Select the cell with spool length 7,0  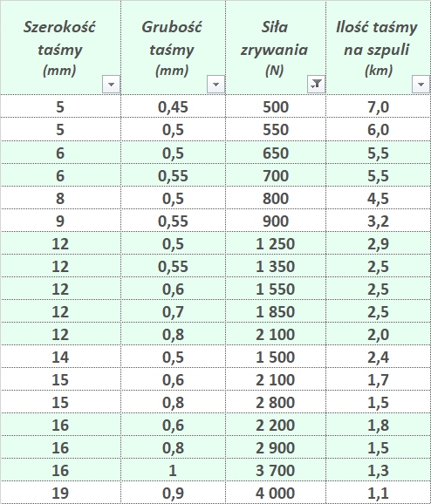(x=379, y=106)
